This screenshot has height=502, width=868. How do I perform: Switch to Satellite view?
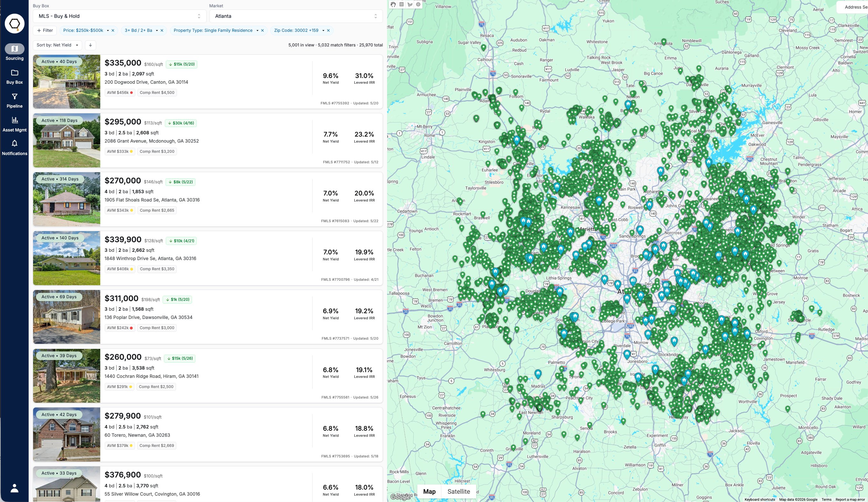[458, 491]
